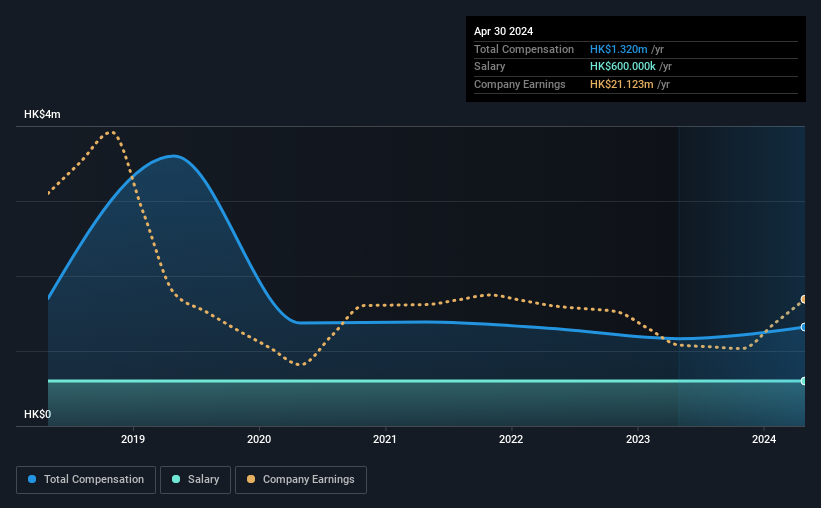
Task: Click the HK$4m y-axis label
Action: click(42, 114)
